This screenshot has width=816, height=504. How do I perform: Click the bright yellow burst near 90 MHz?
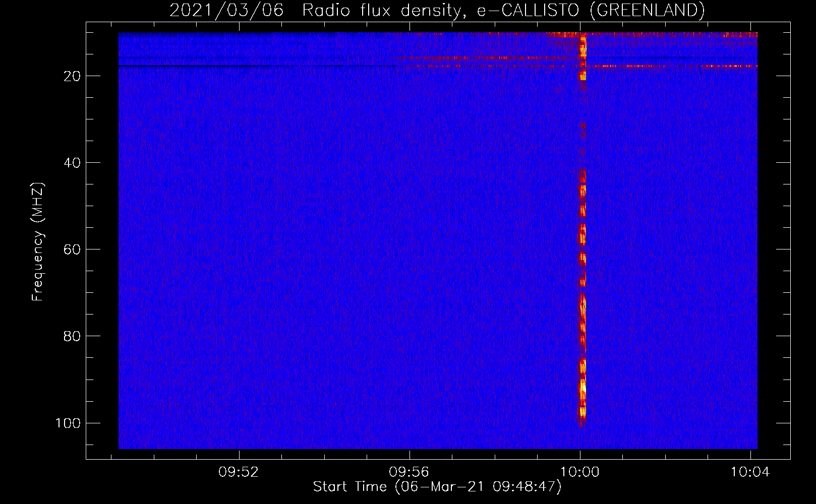click(x=582, y=387)
